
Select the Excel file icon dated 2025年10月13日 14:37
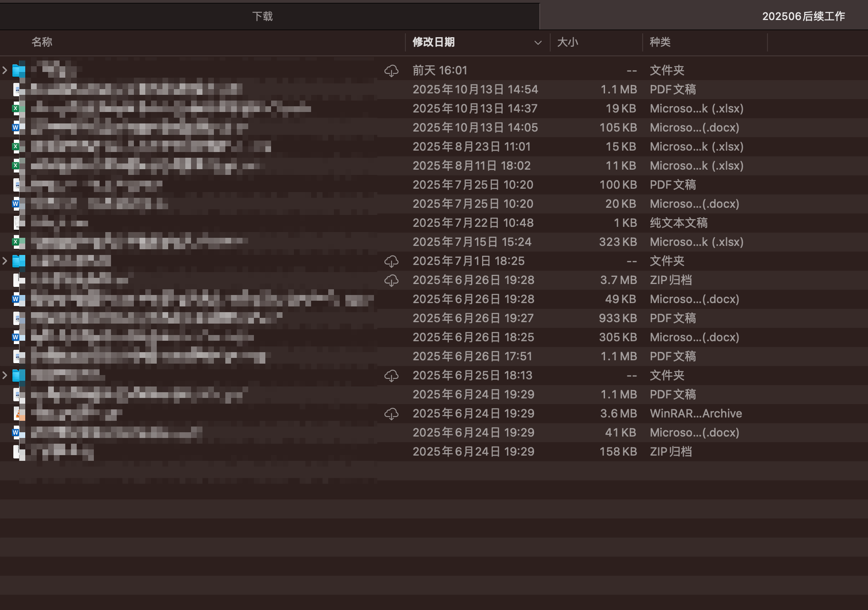[18, 109]
